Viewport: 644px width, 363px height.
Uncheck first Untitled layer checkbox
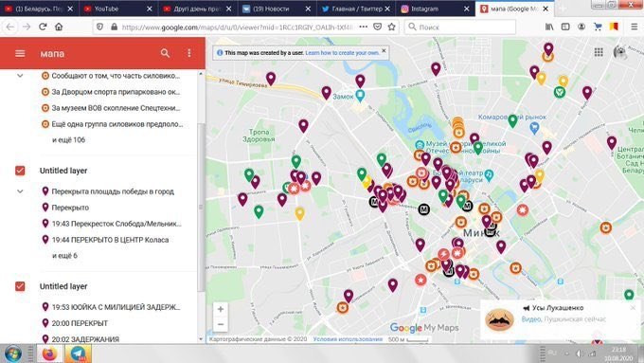tap(20, 171)
